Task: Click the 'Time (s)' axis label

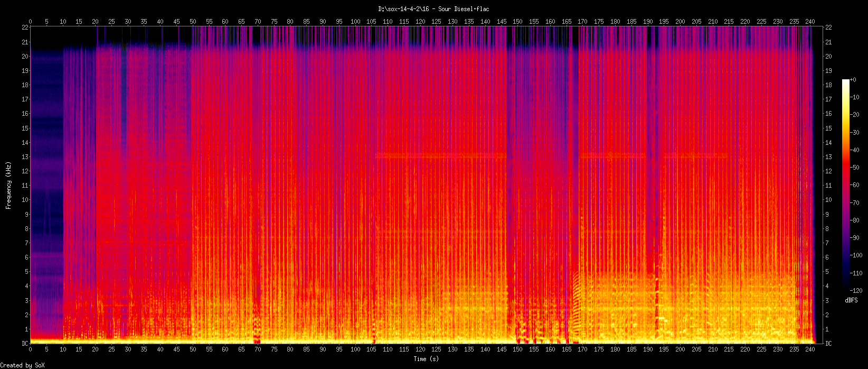Action: (x=427, y=359)
